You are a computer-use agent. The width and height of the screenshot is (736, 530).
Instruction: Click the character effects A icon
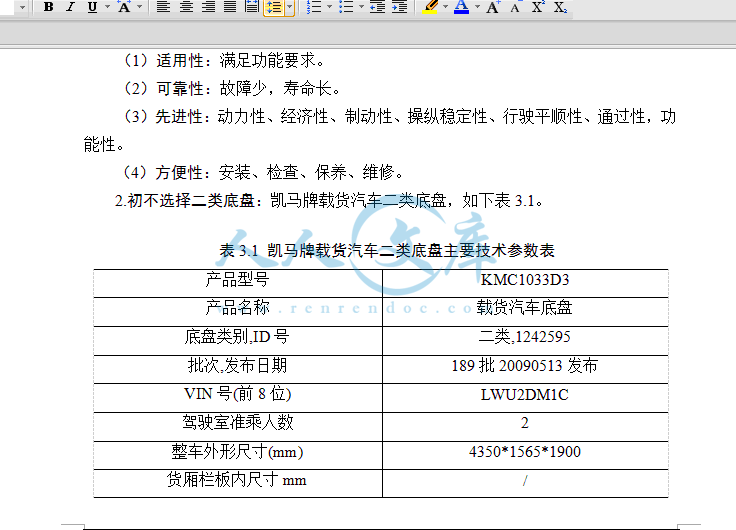124,7
